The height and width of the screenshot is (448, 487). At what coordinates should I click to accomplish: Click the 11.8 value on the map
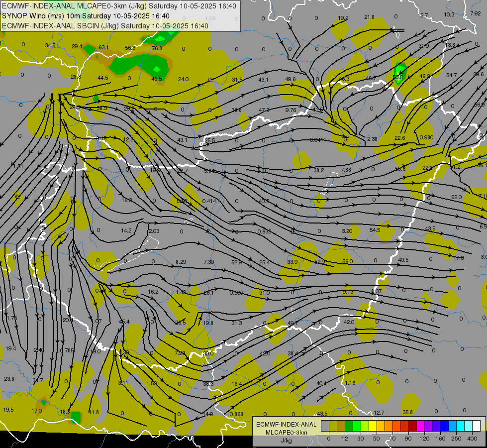tap(94, 412)
